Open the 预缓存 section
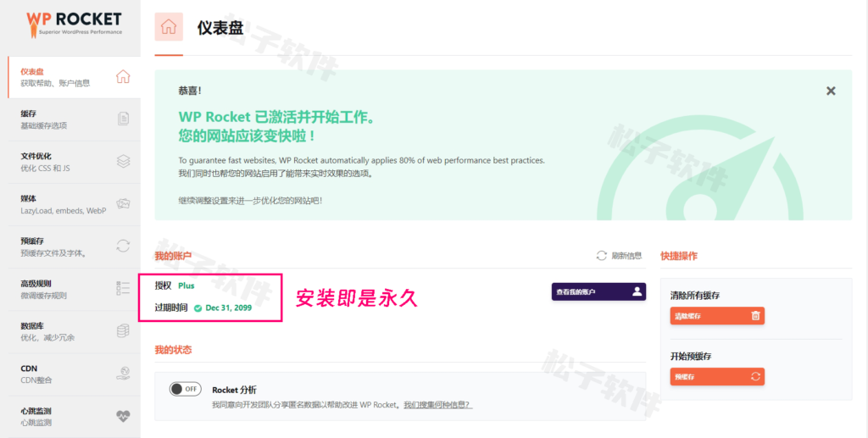The width and height of the screenshot is (868, 438). (75, 247)
